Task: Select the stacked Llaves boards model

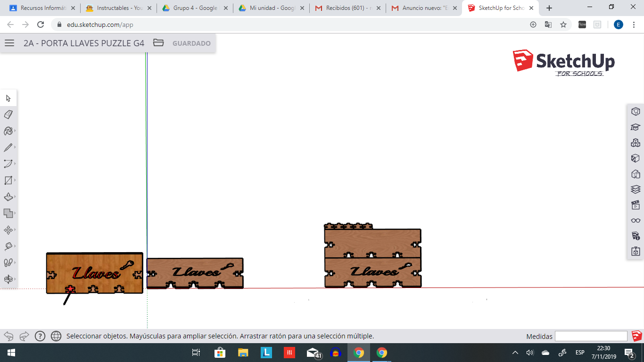Action: pos(372,255)
